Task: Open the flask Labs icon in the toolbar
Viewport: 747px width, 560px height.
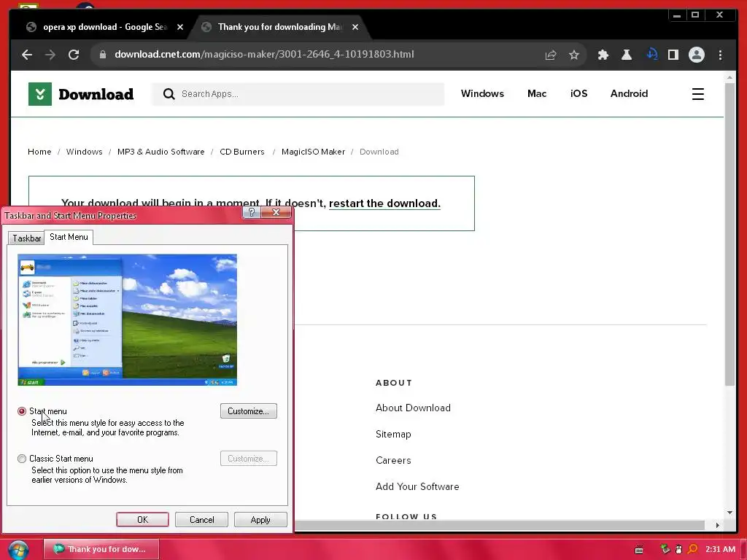Action: (627, 55)
